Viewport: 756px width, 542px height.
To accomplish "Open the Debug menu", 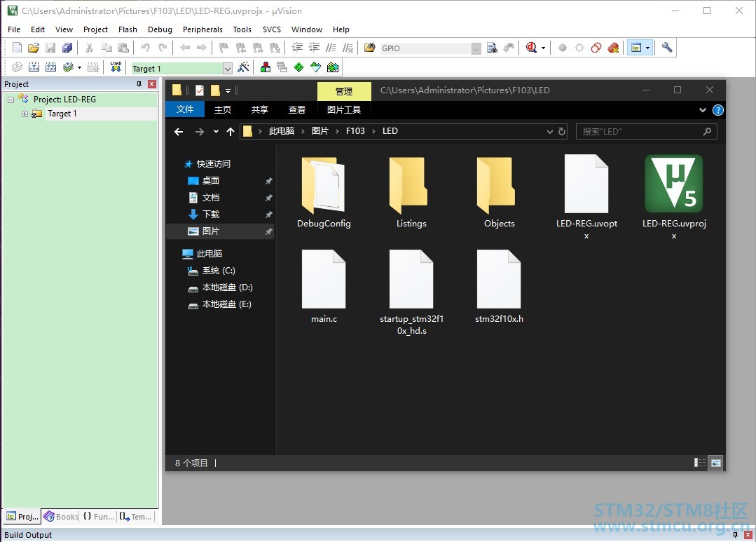I will pyautogui.click(x=160, y=29).
